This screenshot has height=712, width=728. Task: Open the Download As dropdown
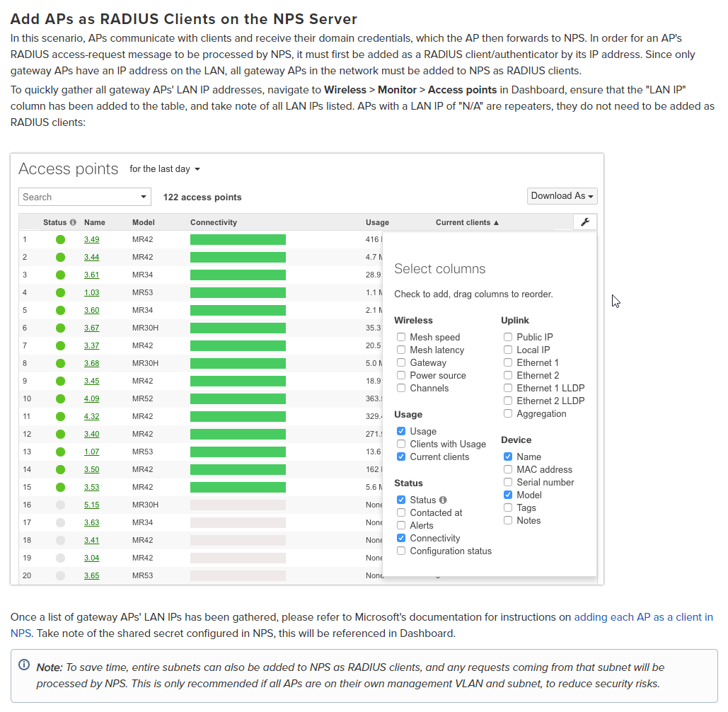(562, 196)
